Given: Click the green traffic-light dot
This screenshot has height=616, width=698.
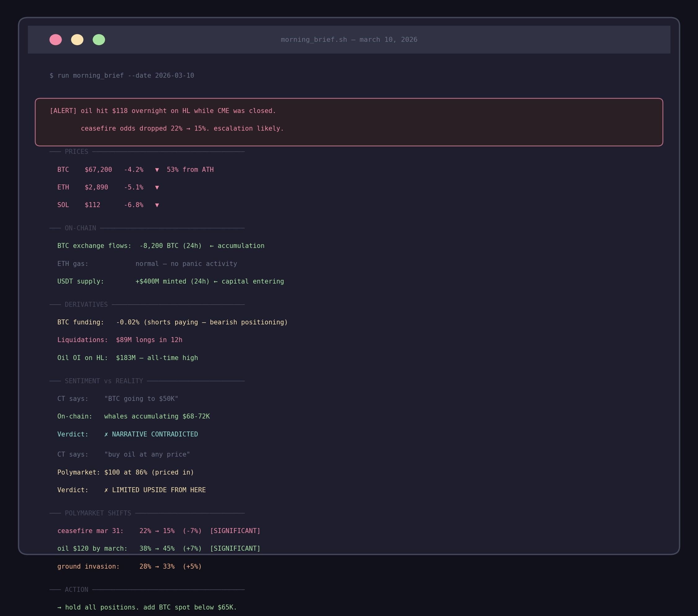Looking at the screenshot, I should click(x=99, y=40).
